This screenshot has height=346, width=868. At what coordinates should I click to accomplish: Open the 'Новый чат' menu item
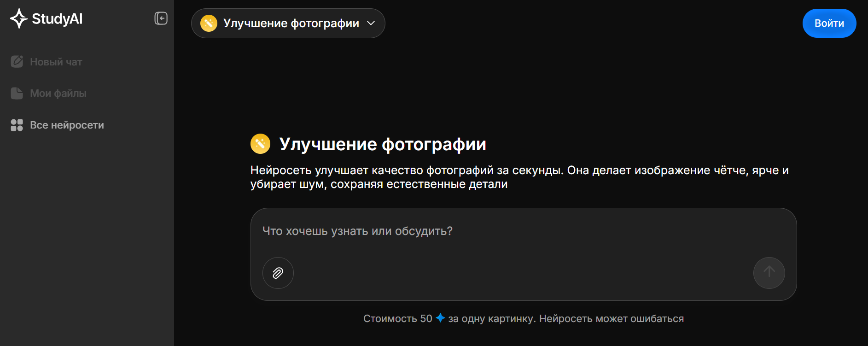click(56, 62)
